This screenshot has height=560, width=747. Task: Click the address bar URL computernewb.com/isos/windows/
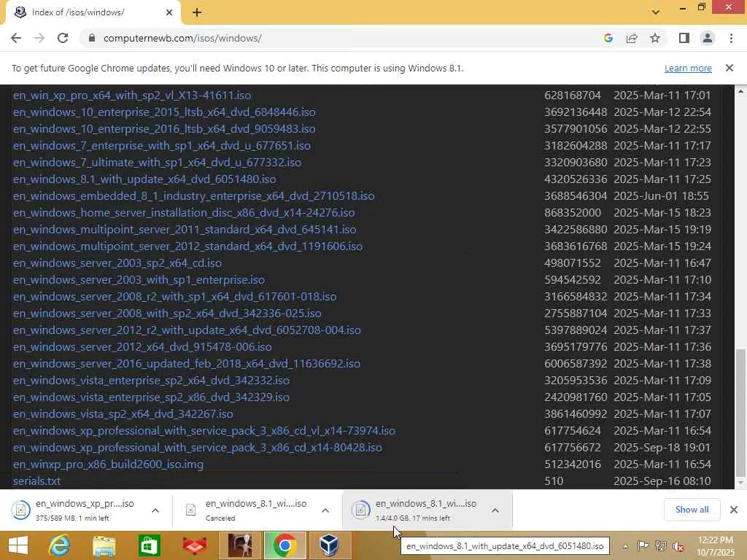click(182, 38)
